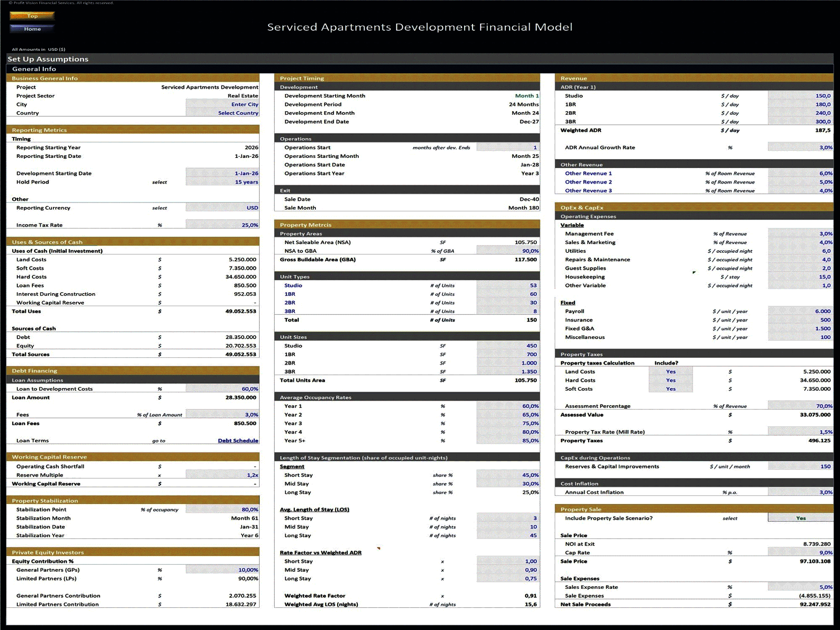Toggle Soft Costs inclusion setting
The image size is (840, 630).
tap(671, 389)
